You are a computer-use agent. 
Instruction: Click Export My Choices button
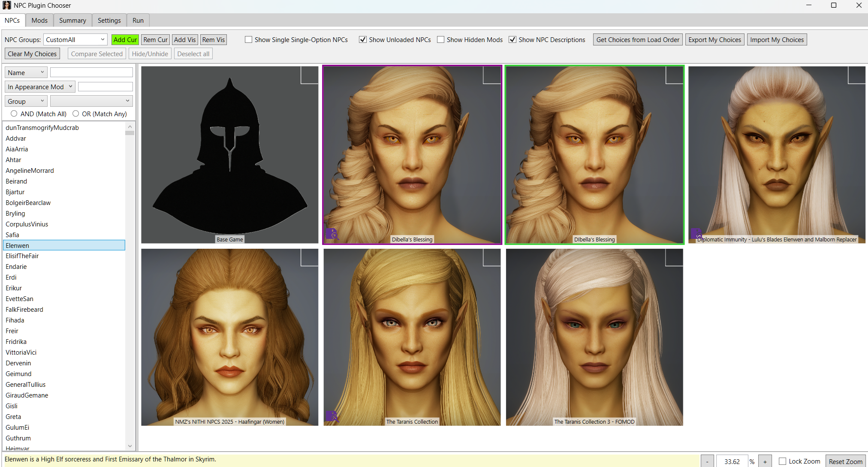pos(714,39)
